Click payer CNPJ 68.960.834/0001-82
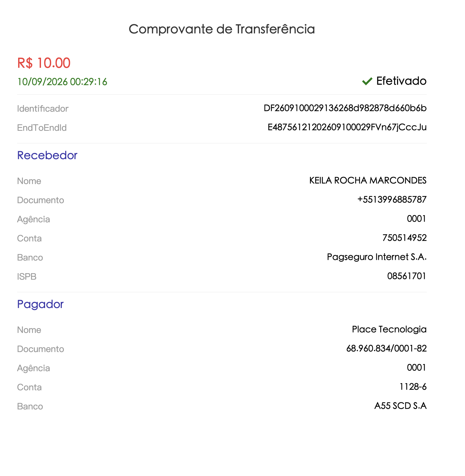This screenshot has height=476, width=465. click(x=386, y=348)
